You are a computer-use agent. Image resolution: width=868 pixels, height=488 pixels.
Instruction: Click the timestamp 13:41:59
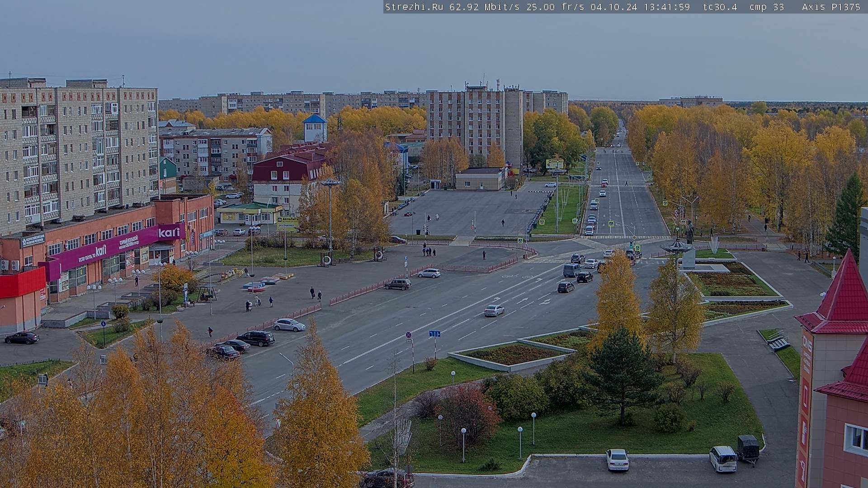tap(666, 7)
